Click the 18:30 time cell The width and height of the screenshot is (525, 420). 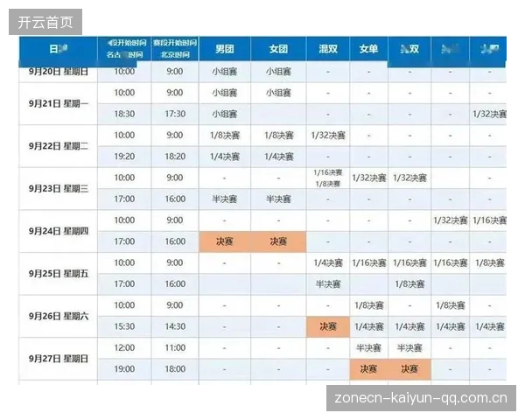click(x=124, y=115)
